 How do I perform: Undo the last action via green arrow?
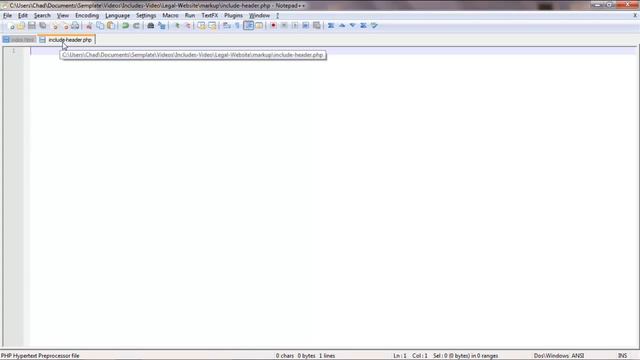click(125, 26)
